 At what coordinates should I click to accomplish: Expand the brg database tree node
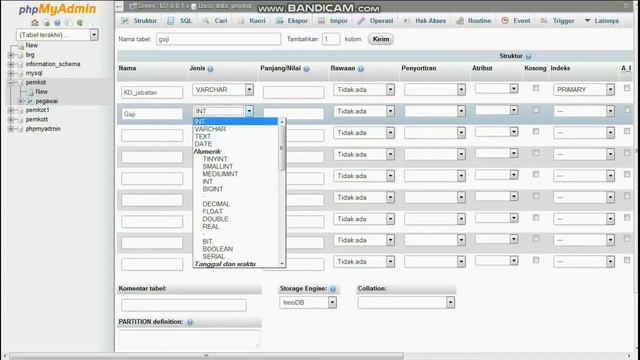click(11, 55)
